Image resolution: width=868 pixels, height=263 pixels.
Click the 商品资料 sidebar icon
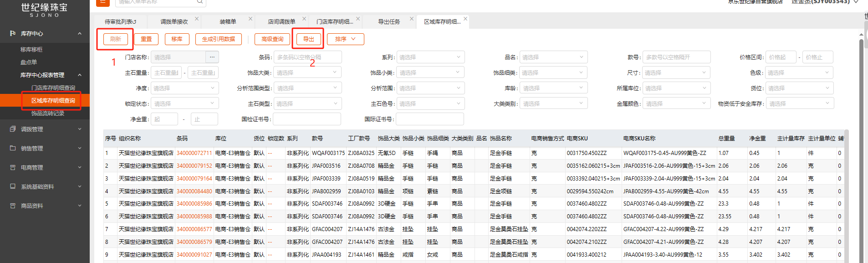tap(13, 206)
